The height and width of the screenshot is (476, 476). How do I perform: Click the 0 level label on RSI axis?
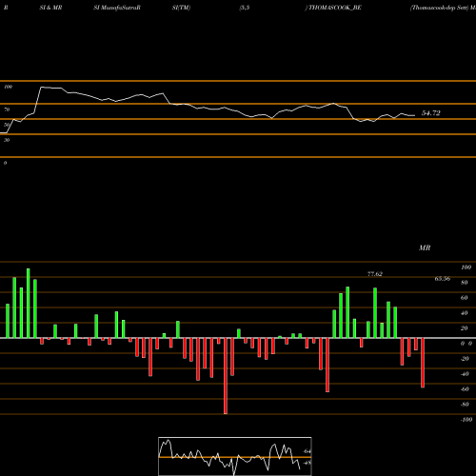pyautogui.click(x=5, y=163)
